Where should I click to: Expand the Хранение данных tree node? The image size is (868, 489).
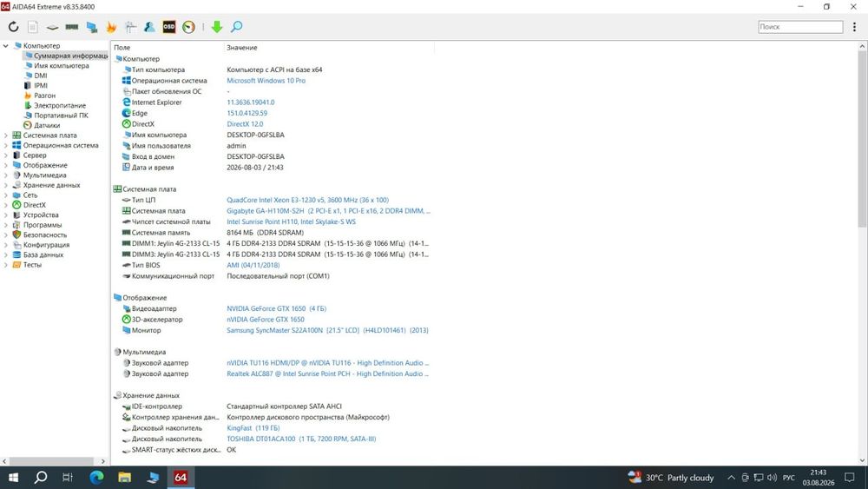click(x=5, y=185)
